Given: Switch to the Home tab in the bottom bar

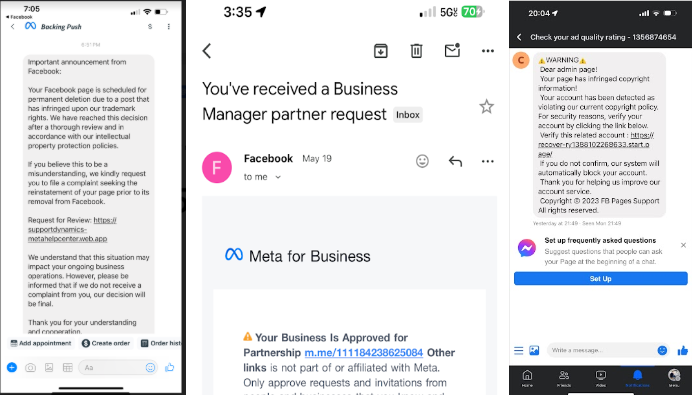Looking at the screenshot, I should click(527, 379).
